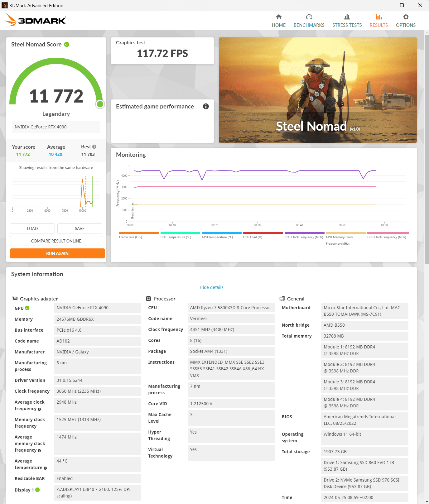Click the RUN AGAIN button
429x504 pixels.
tap(57, 253)
